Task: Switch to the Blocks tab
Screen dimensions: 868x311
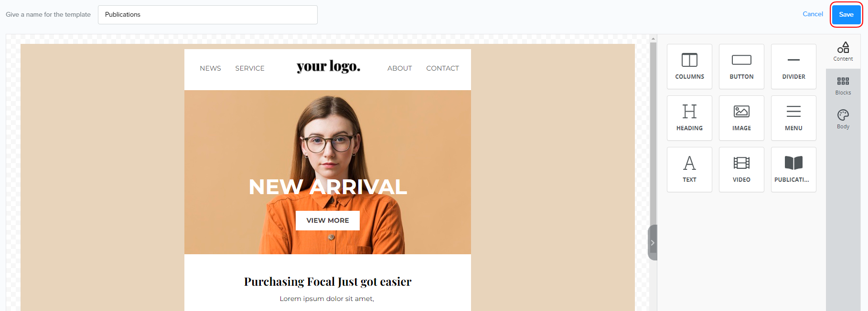Action: [x=843, y=86]
